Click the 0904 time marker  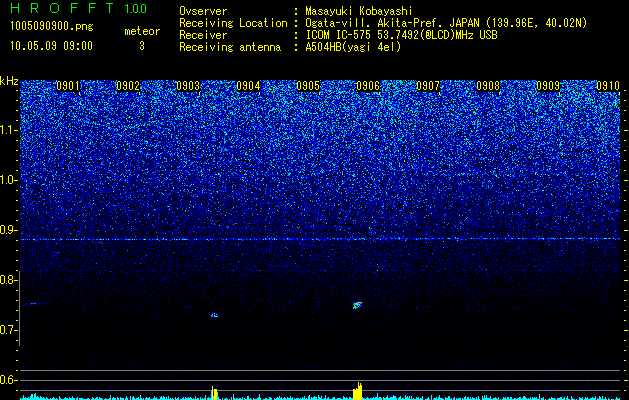248,86
